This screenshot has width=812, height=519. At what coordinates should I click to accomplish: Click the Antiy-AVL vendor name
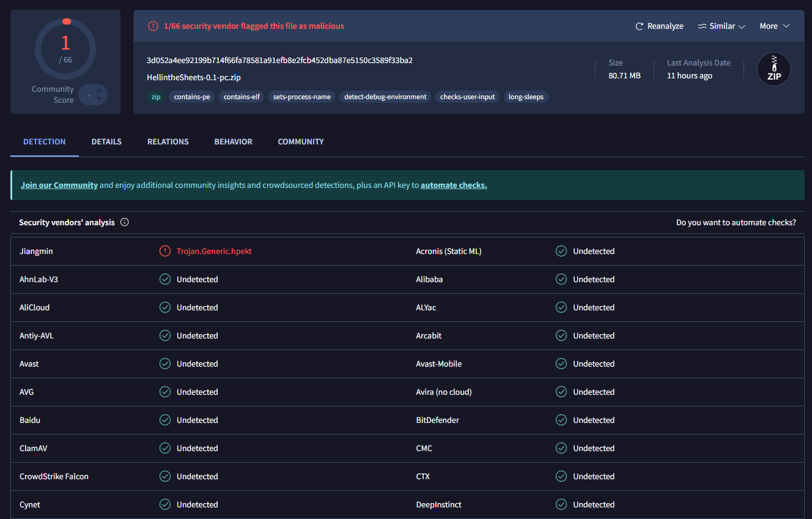(x=37, y=335)
